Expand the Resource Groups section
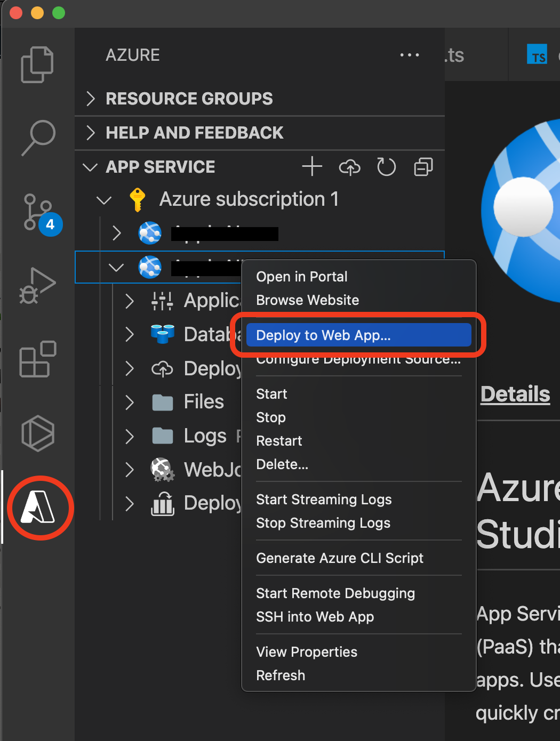The image size is (560, 741). [91, 99]
